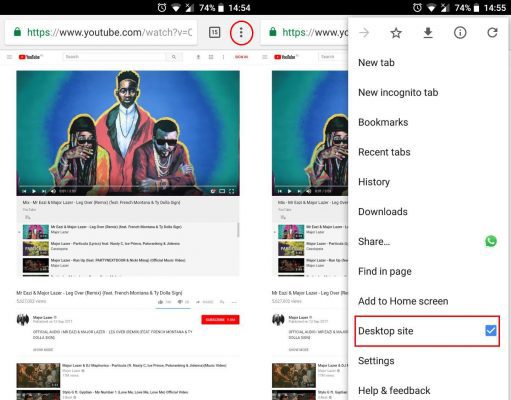Image resolution: width=511 pixels, height=400 pixels.
Task: Tap the green padlock in right address bar
Action: tap(273, 32)
